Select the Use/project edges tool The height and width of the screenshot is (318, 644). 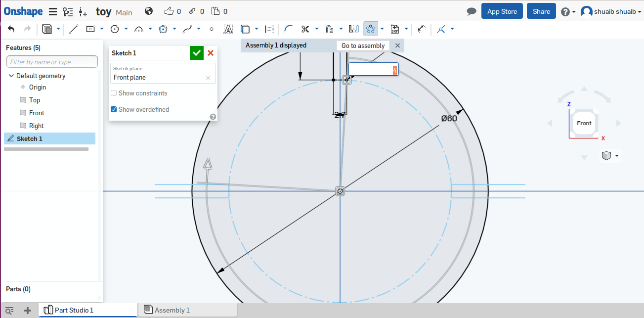click(245, 29)
